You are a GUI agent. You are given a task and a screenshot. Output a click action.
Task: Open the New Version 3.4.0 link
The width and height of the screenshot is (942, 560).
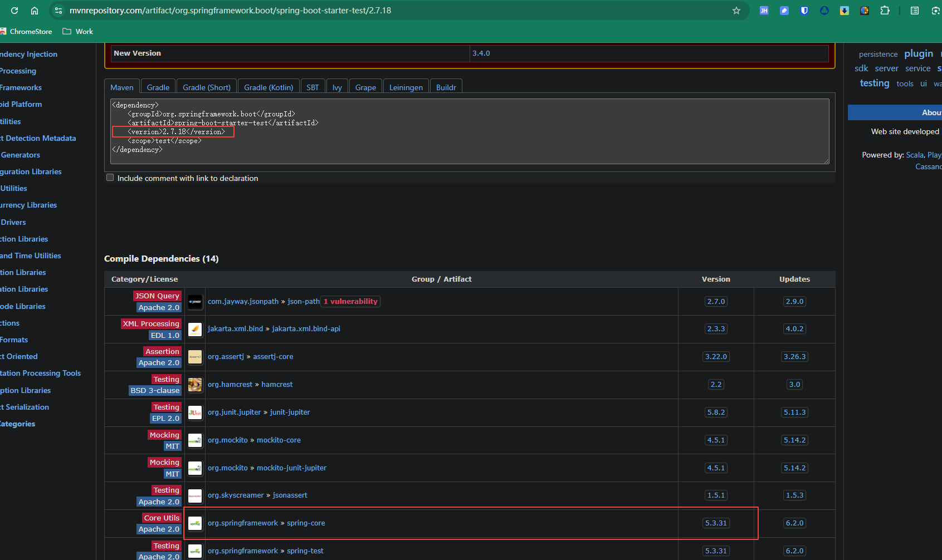pyautogui.click(x=481, y=53)
